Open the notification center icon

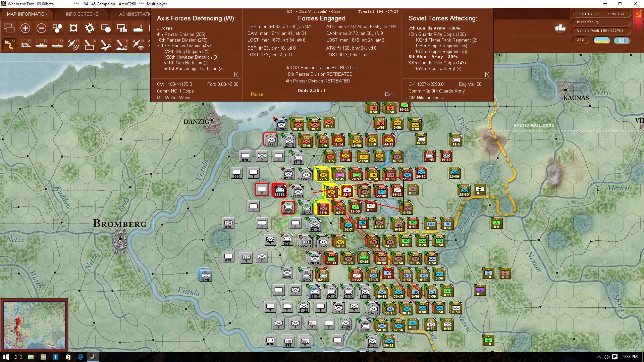[x=615, y=357]
